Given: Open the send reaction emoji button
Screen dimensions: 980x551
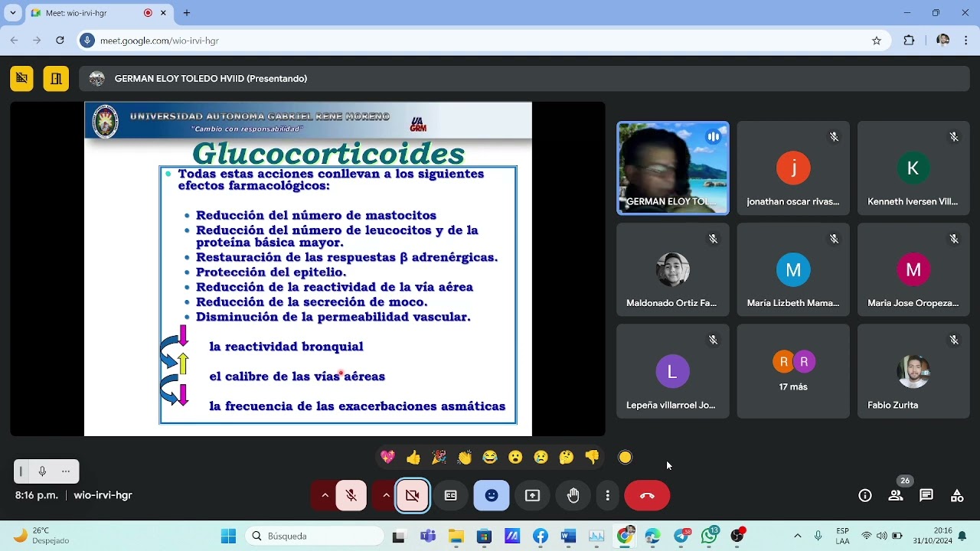Looking at the screenshot, I should tap(492, 495).
